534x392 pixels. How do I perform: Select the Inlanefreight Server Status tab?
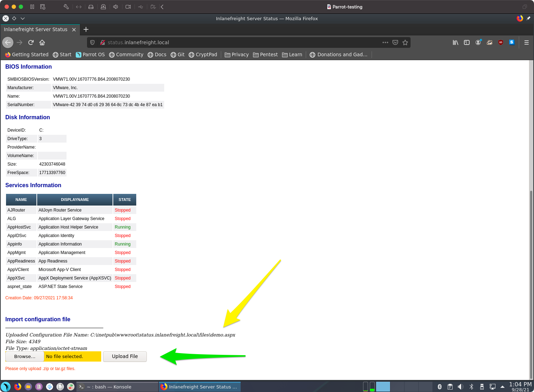tap(40, 30)
